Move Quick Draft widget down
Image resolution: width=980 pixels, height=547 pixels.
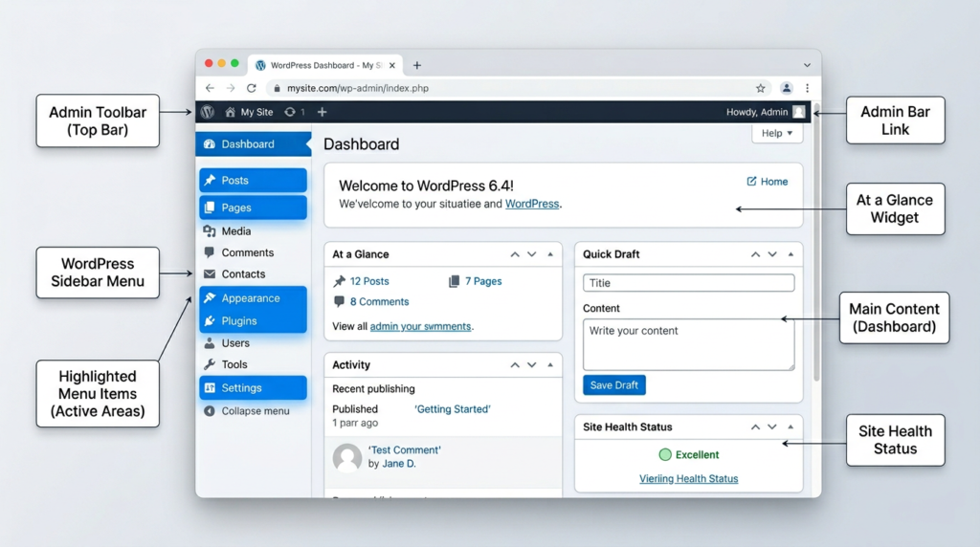click(x=772, y=254)
